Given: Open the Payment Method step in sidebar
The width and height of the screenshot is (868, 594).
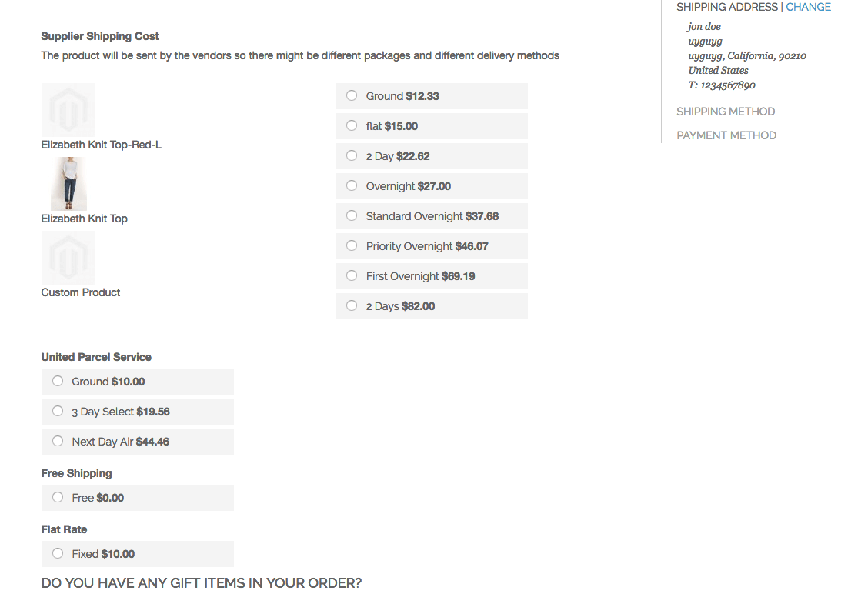Looking at the screenshot, I should 726,135.
